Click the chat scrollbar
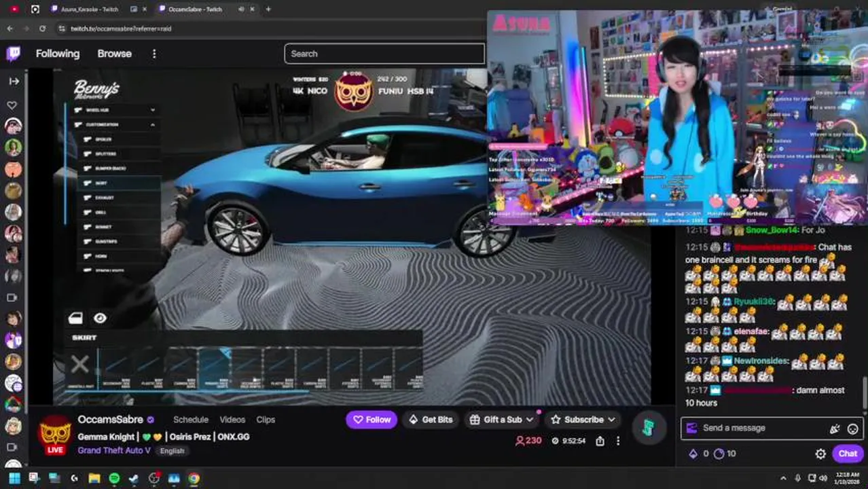 [x=865, y=392]
